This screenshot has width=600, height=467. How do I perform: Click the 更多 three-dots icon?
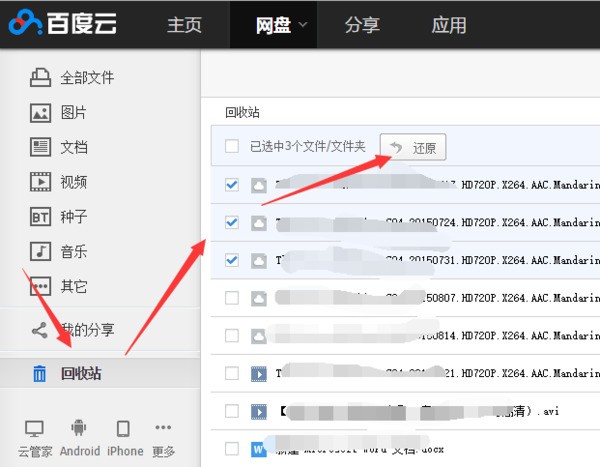tap(163, 427)
